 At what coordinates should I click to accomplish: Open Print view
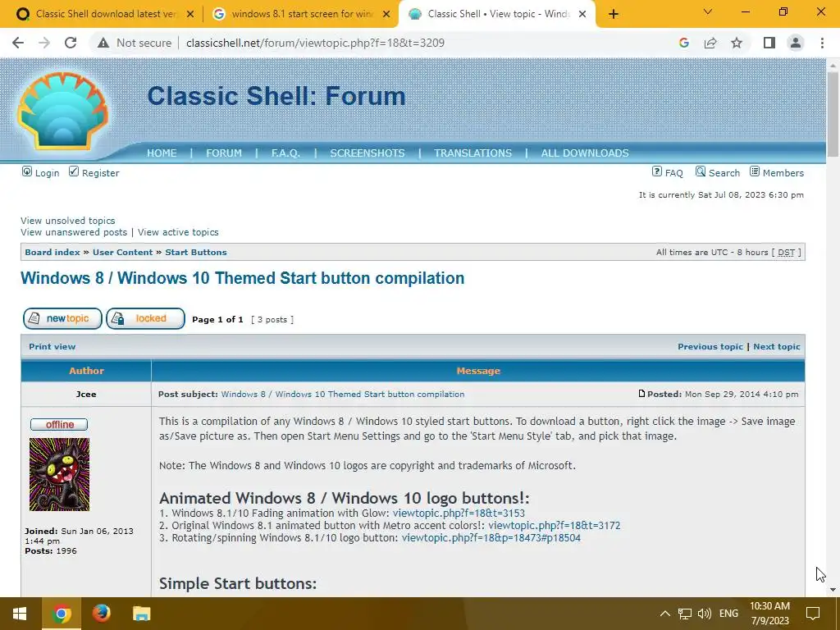[52, 347]
